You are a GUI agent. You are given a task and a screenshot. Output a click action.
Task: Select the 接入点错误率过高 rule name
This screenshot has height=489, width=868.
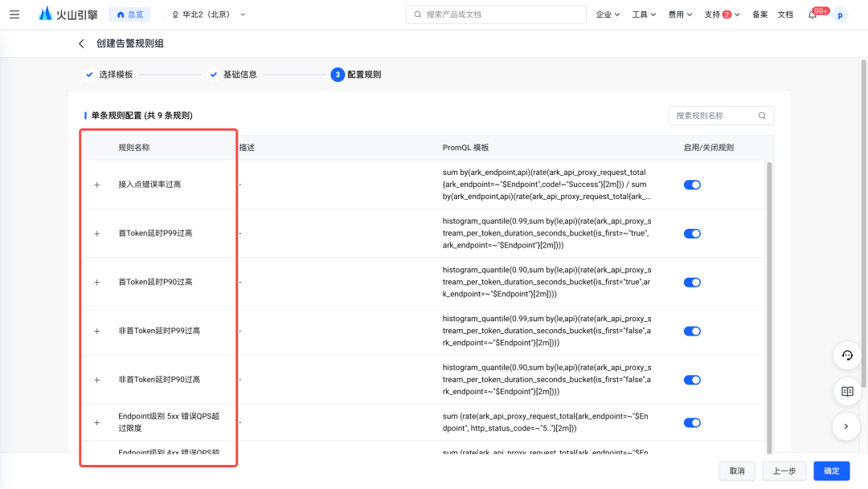[x=149, y=184]
